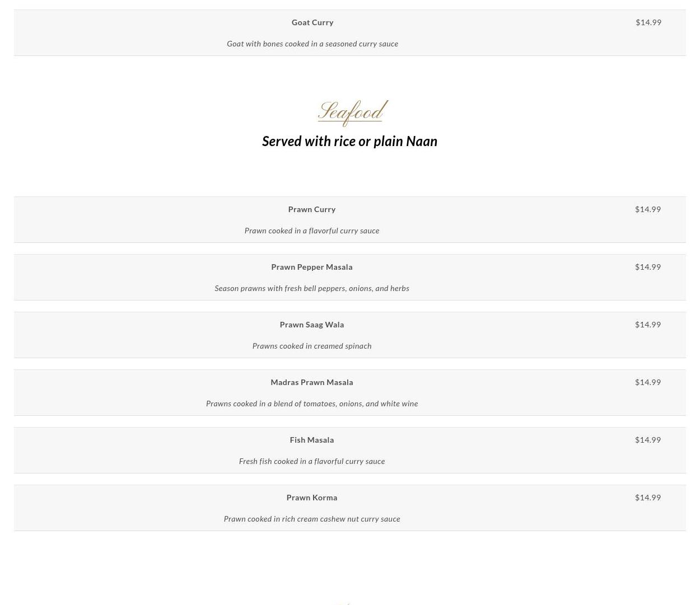Click the Madras Prawn Masala price

click(648, 382)
